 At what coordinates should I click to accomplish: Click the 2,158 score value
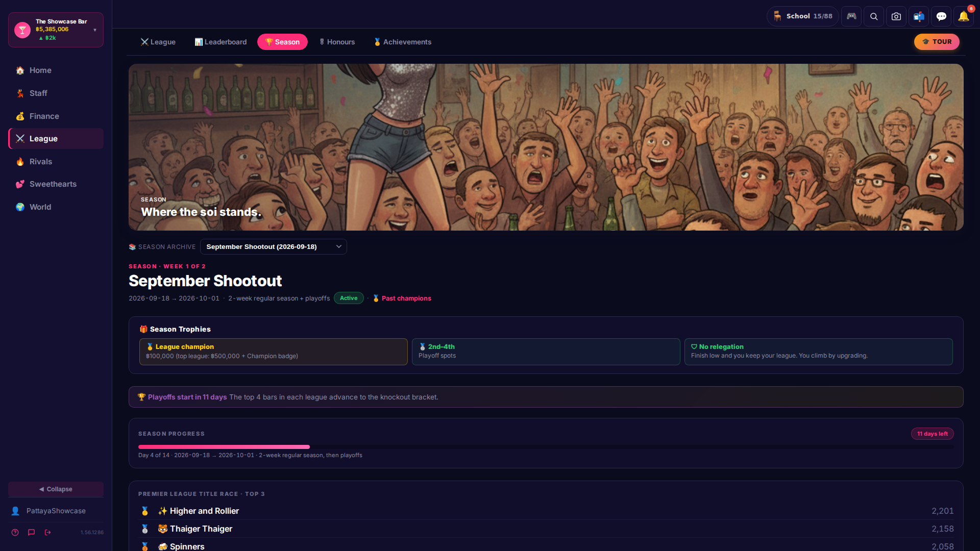(943, 529)
